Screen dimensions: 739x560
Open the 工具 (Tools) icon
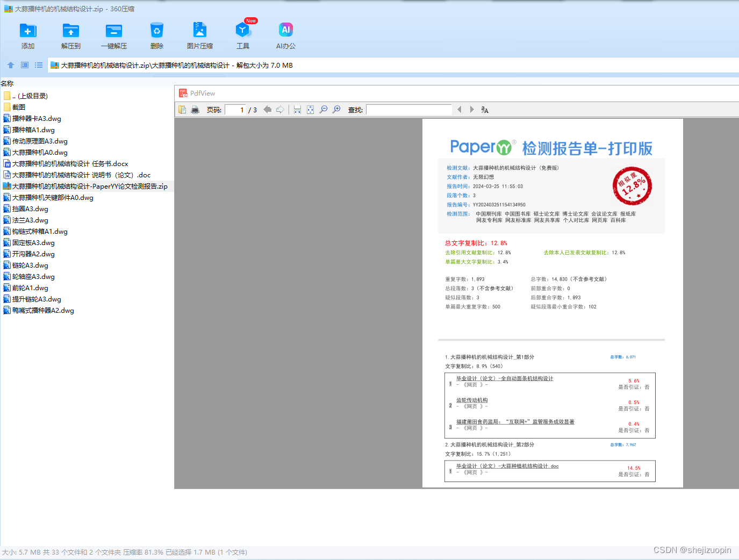(243, 31)
